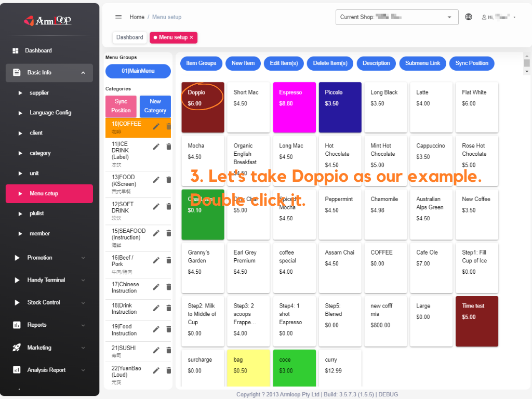532x399 pixels.
Task: Click the Dashboard grid icon in sidebar
Action: pos(16,51)
